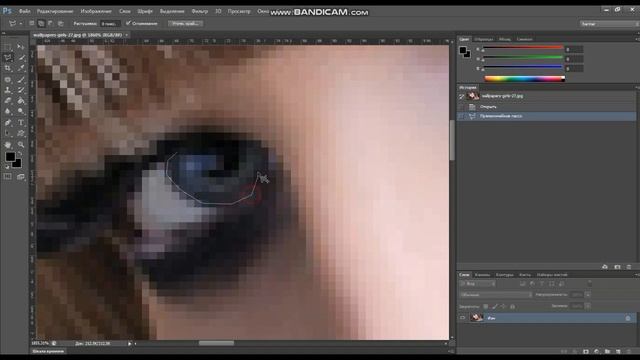Viewport: 640px width, 360px height.
Task: Delete the current history state
Action: 629,267
